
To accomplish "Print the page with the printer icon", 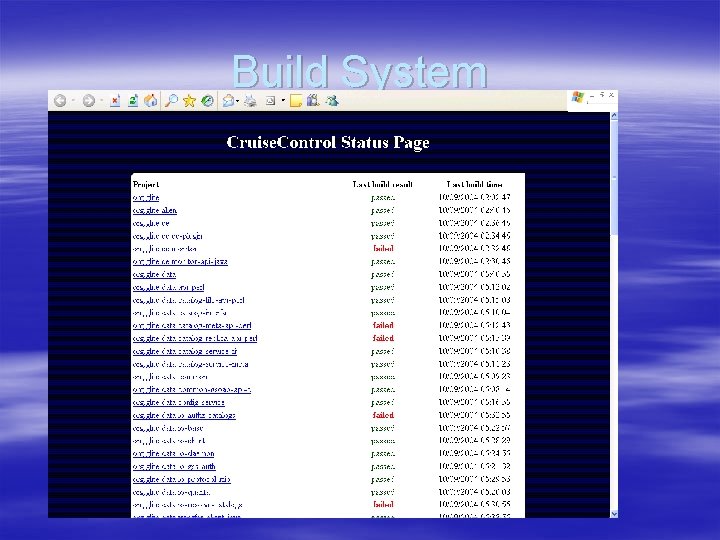I will coord(250,101).
